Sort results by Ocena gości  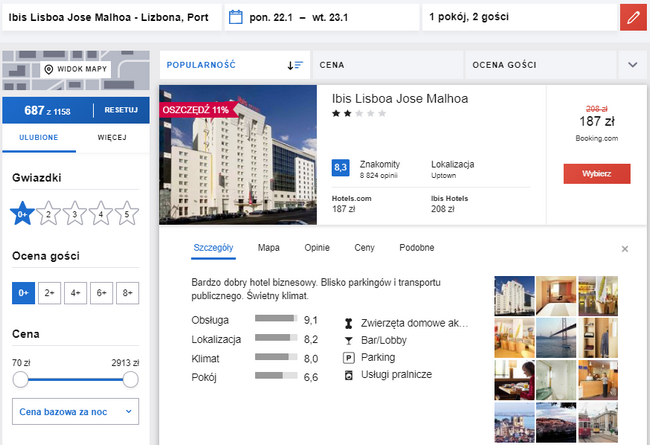541,65
